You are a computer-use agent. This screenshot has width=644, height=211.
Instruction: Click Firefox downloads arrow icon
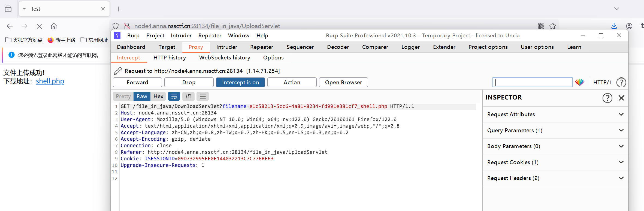[614, 26]
